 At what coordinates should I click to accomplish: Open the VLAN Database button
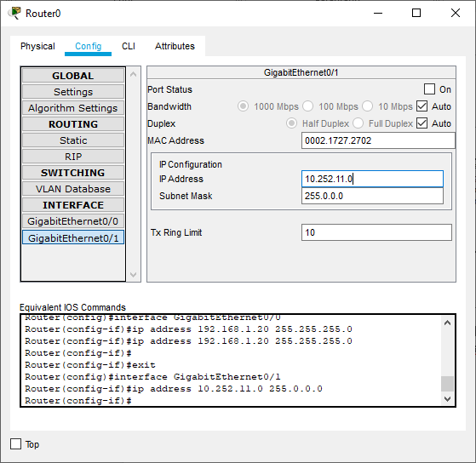[73, 189]
